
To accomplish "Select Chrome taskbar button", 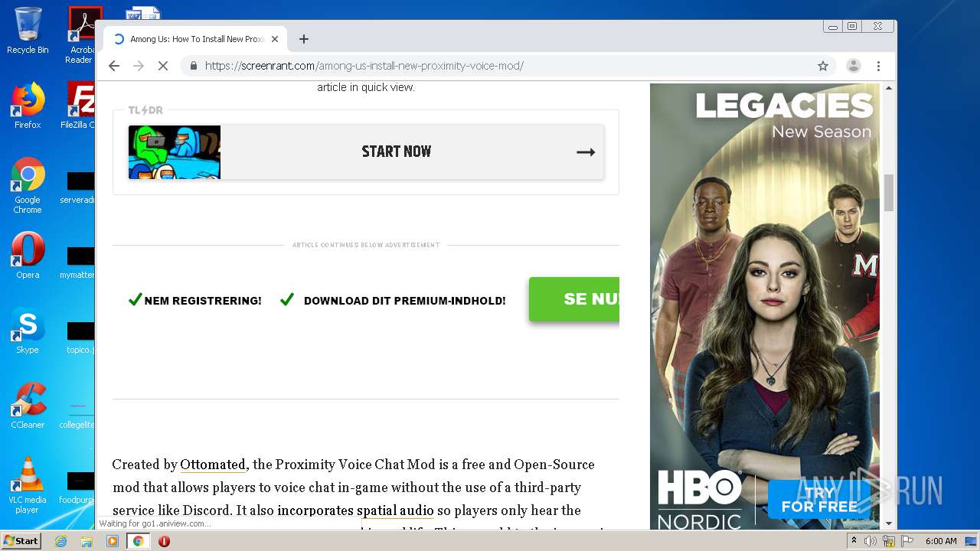I will tap(139, 541).
